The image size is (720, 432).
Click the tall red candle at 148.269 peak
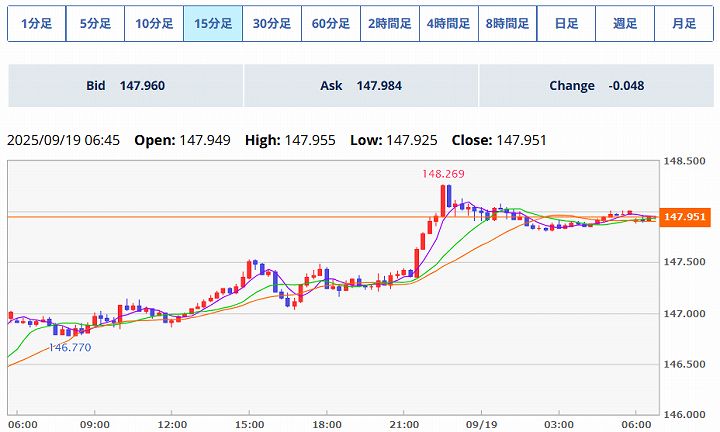point(443,201)
